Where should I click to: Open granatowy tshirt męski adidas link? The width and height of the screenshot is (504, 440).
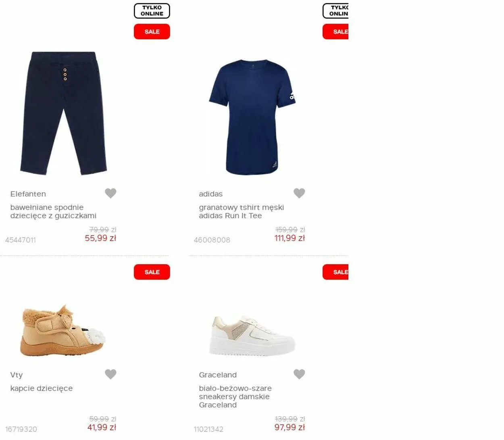[242, 211]
